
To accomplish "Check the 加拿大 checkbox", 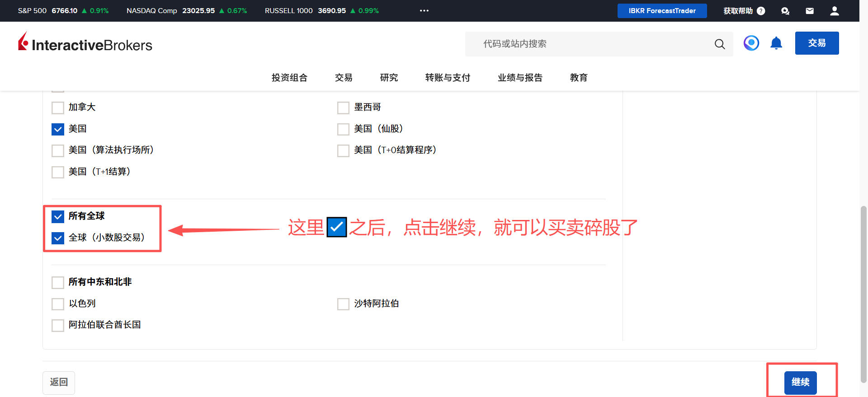I will [x=58, y=107].
